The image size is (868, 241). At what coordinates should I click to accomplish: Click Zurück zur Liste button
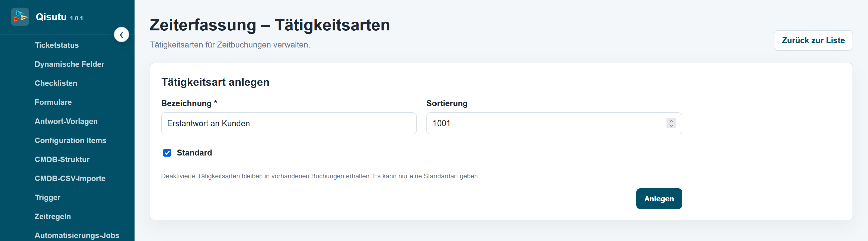[x=813, y=40]
